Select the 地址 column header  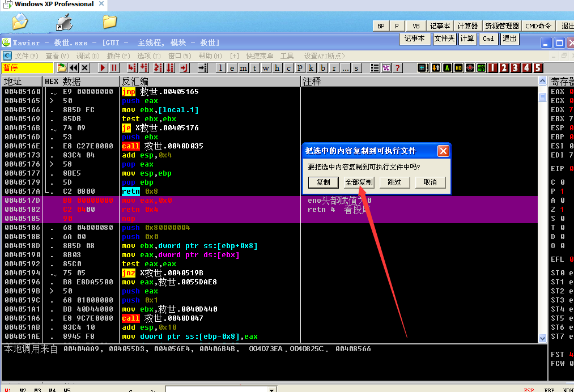[x=22, y=81]
